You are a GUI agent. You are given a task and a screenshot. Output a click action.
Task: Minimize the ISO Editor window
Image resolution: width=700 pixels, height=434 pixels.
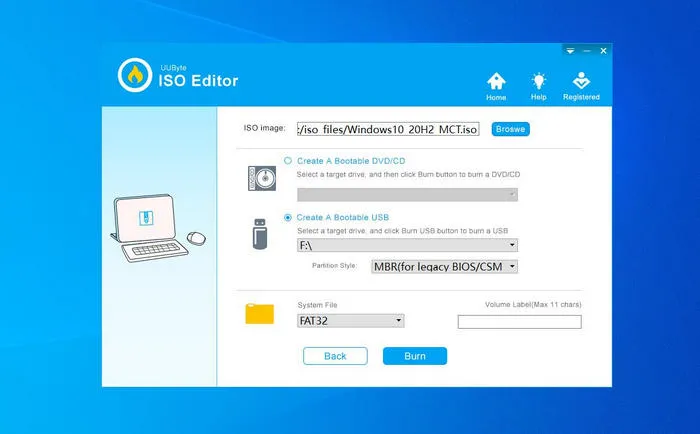tap(587, 51)
